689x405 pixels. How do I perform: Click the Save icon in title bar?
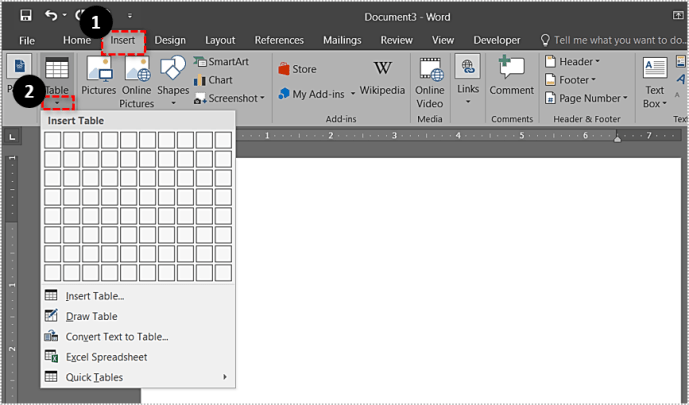coord(25,16)
